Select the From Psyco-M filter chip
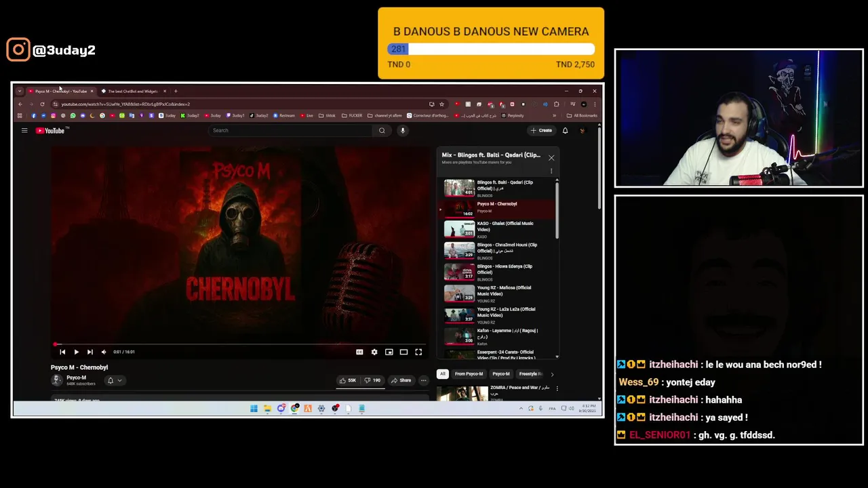Viewport: 868px width, 488px height. pos(469,374)
